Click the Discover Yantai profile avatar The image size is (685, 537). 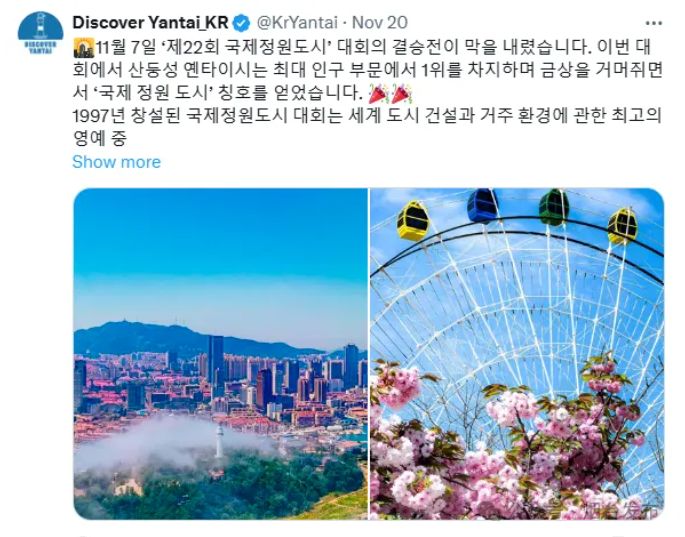tap(40, 33)
